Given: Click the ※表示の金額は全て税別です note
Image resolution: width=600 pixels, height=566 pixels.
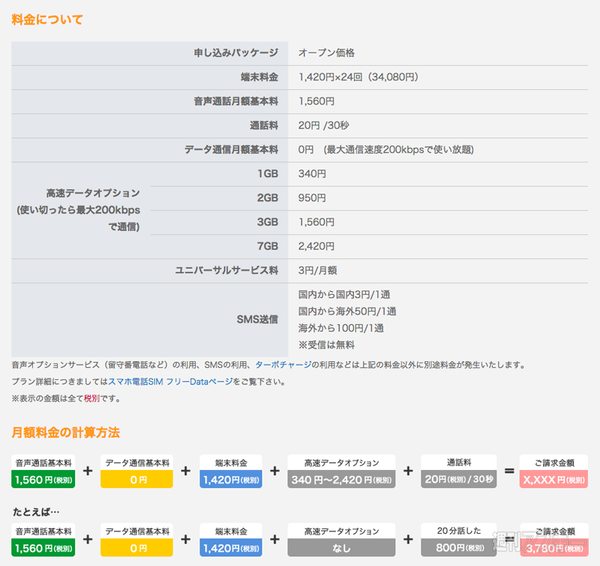Looking at the screenshot, I should (66, 398).
